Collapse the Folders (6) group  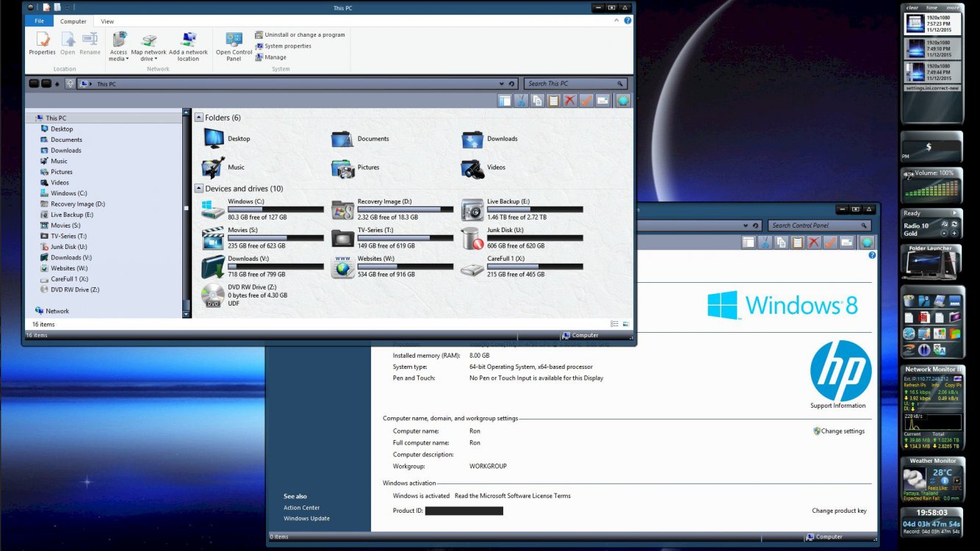tap(199, 117)
